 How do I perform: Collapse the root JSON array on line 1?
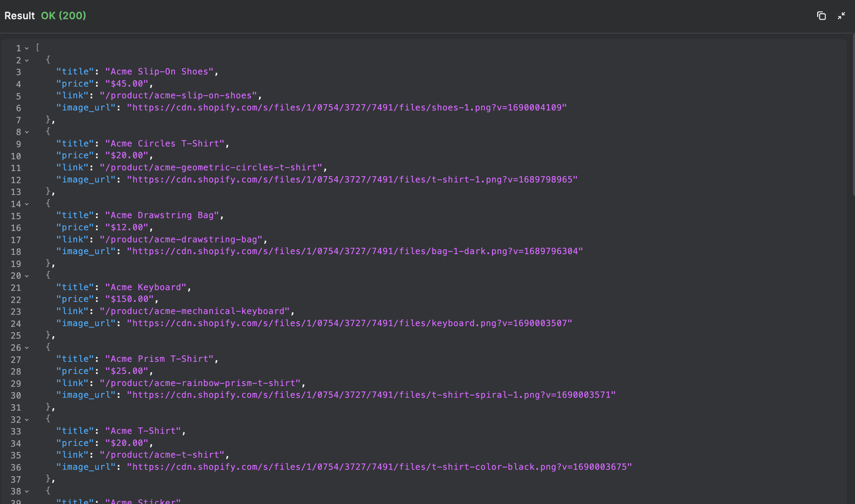click(x=27, y=48)
